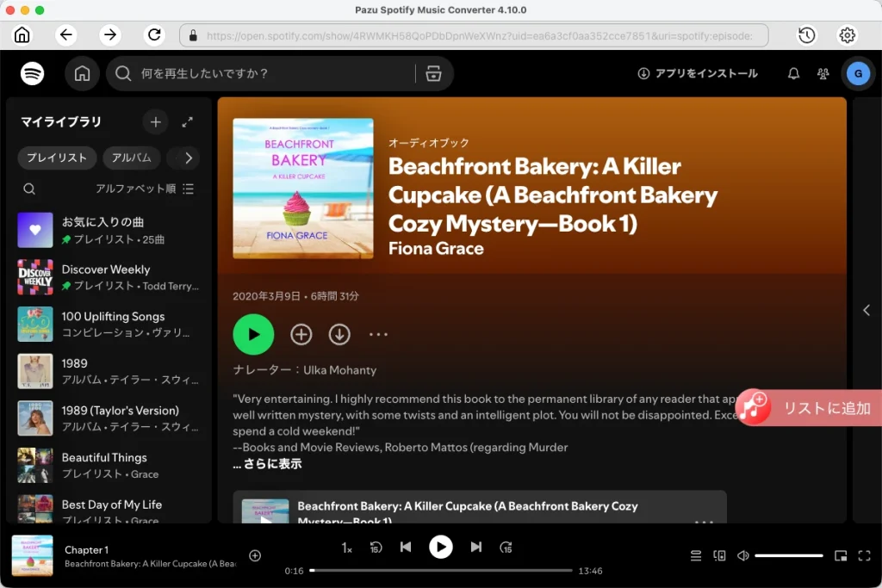Screen dimensions: 882x588
Task: Reload the page with the refresh icon
Action: 154,34
